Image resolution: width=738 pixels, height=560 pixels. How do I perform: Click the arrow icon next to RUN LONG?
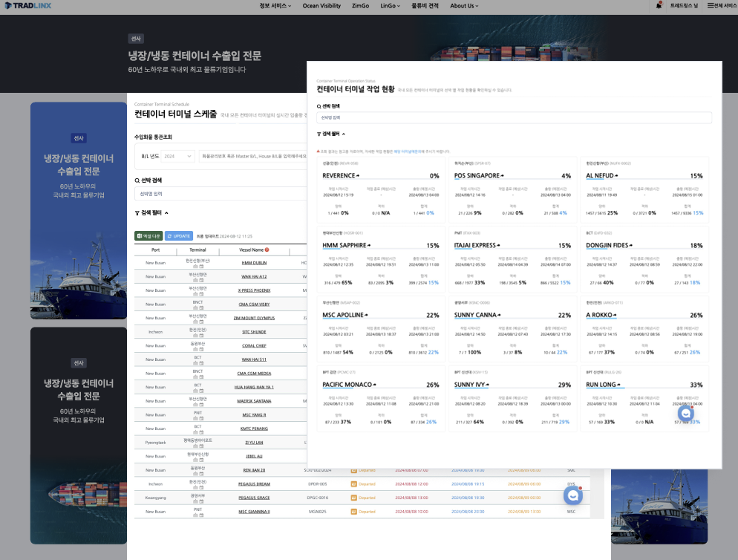point(618,385)
